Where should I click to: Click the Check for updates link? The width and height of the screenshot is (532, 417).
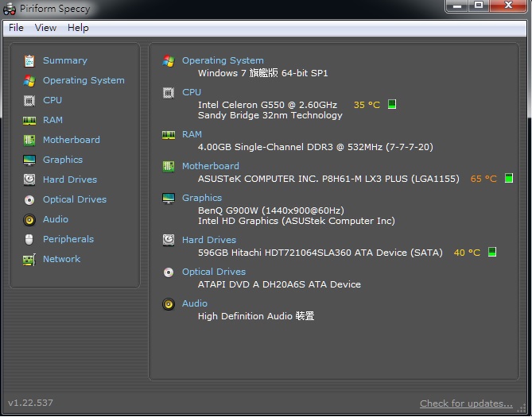[x=466, y=403]
